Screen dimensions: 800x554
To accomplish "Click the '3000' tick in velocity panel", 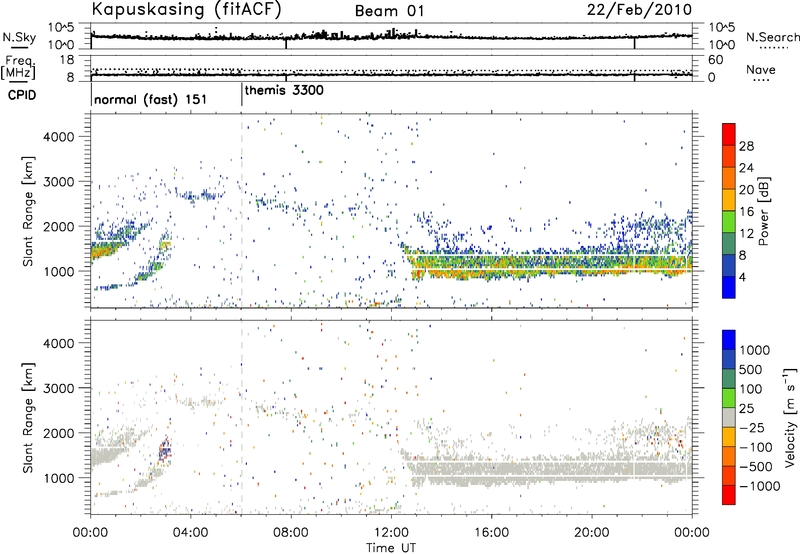I will pyautogui.click(x=59, y=388).
